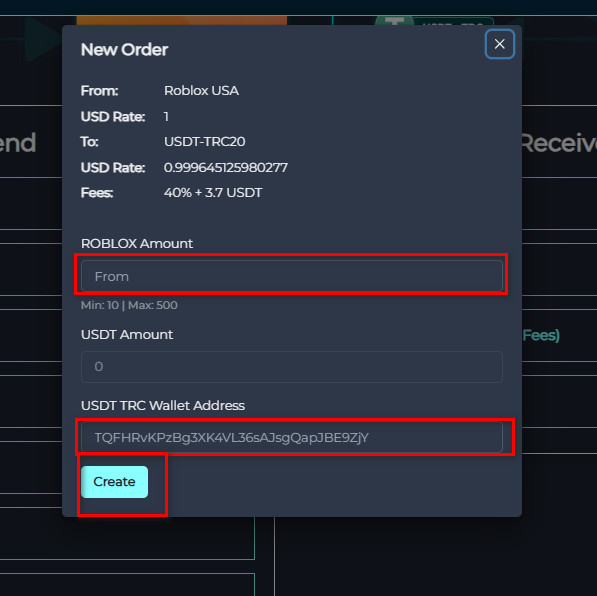Click the ROBLOX Amount From field
597x596 pixels.
(292, 276)
